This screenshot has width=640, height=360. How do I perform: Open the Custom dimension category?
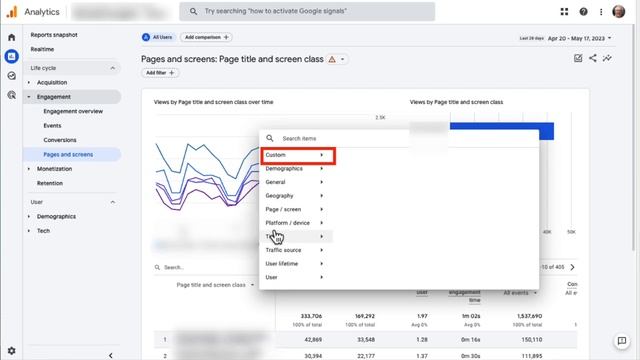coord(298,155)
